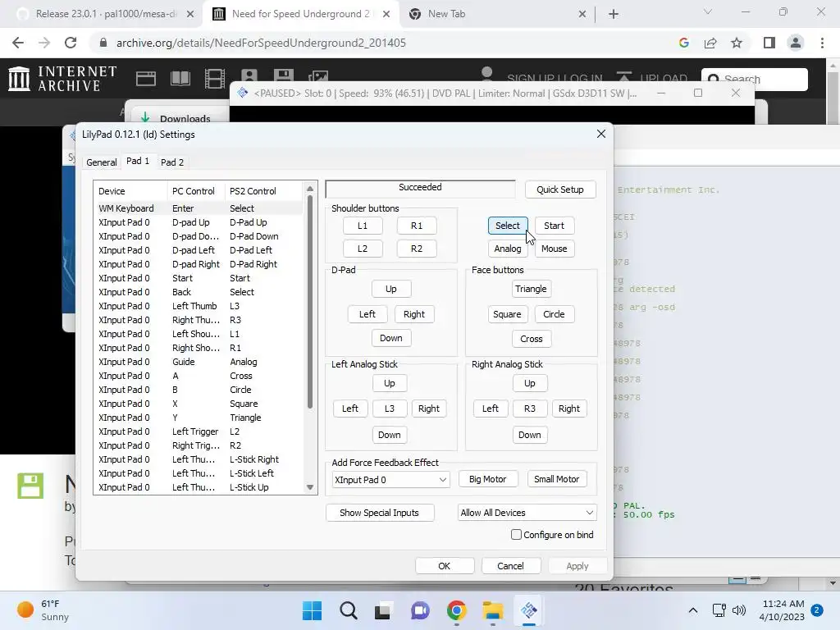Reload the archive.org page
The width and height of the screenshot is (840, 630).
[x=71, y=43]
